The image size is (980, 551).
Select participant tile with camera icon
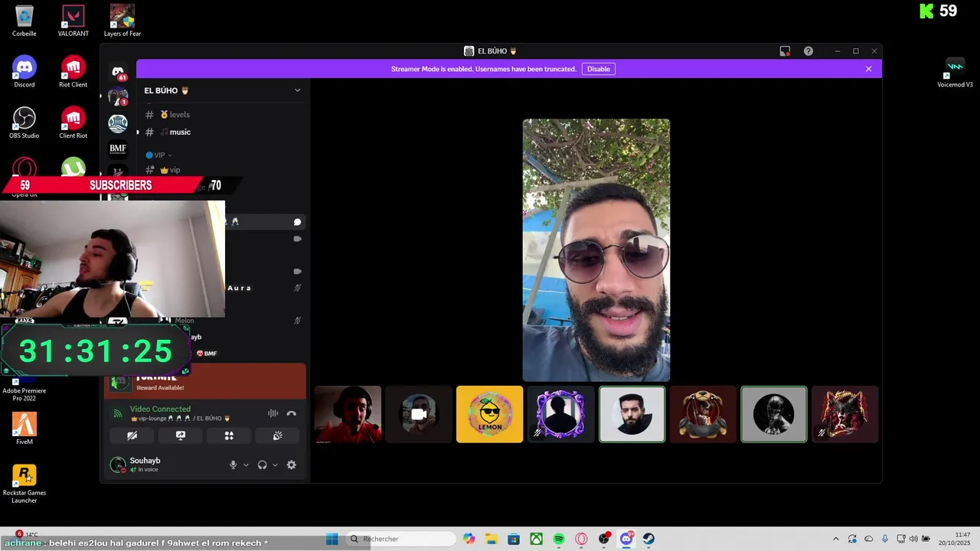419,414
